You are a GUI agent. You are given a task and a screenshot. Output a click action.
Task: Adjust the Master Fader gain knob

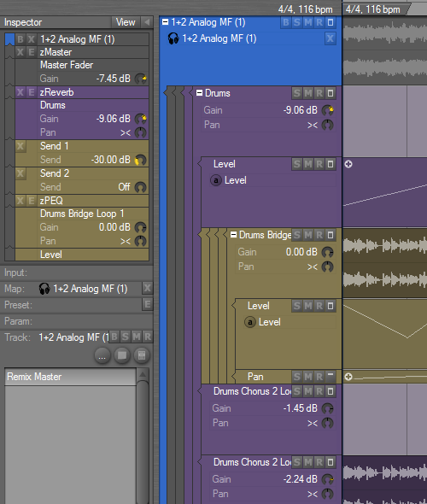[140, 79]
